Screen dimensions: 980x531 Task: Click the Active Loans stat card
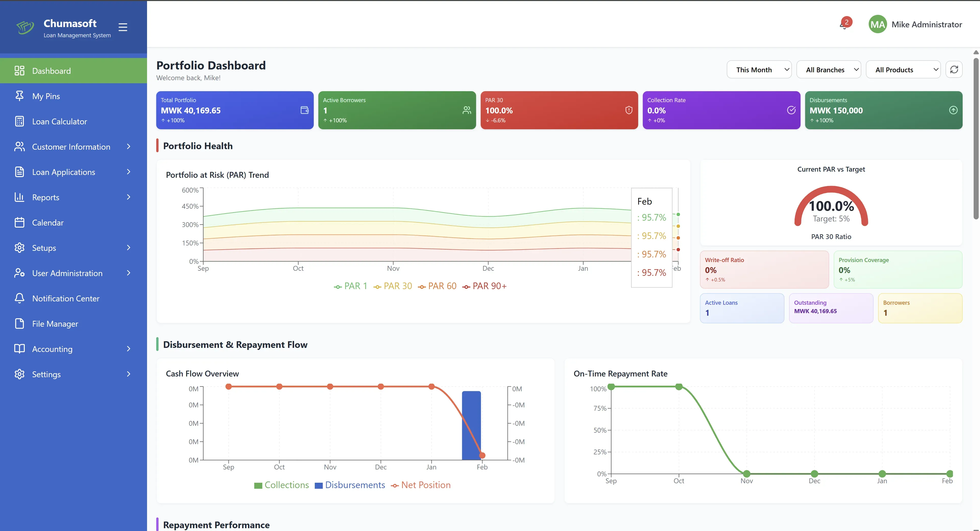click(742, 308)
